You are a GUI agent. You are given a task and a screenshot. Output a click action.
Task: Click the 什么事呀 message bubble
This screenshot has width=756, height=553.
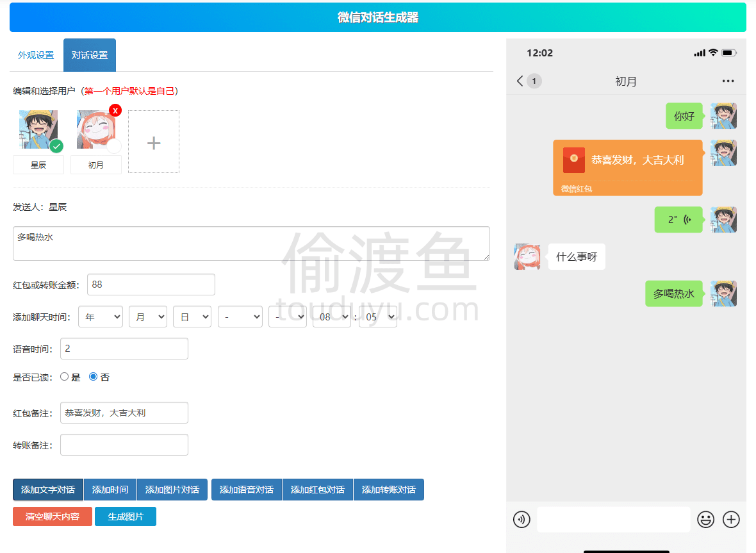[577, 256]
